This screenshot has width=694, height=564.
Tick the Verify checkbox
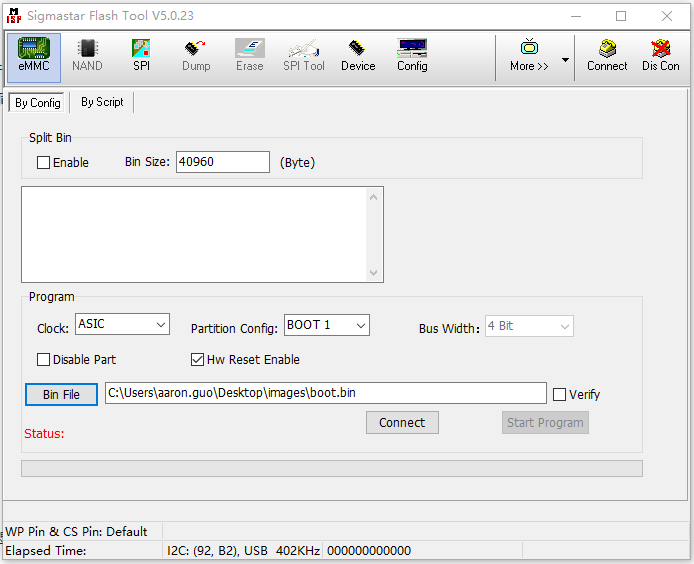559,395
